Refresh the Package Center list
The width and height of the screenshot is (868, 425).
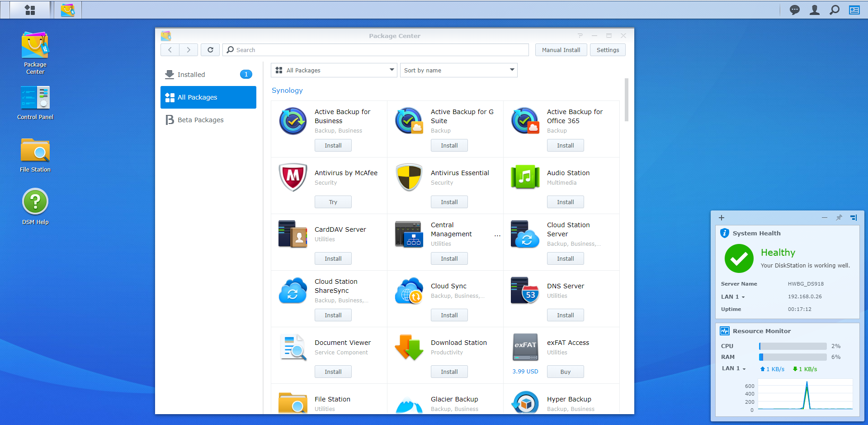[x=210, y=50]
